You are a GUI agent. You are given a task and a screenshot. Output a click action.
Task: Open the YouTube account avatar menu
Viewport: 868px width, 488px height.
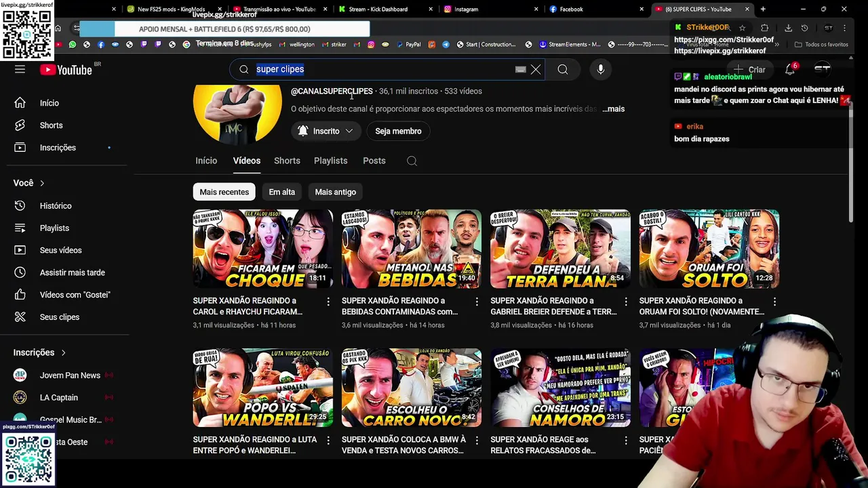click(822, 69)
